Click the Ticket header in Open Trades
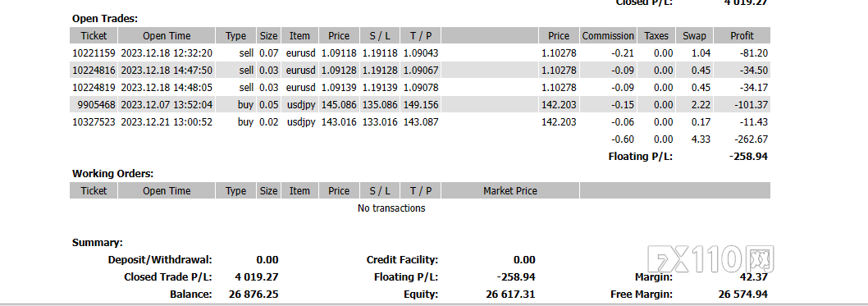 (x=94, y=36)
